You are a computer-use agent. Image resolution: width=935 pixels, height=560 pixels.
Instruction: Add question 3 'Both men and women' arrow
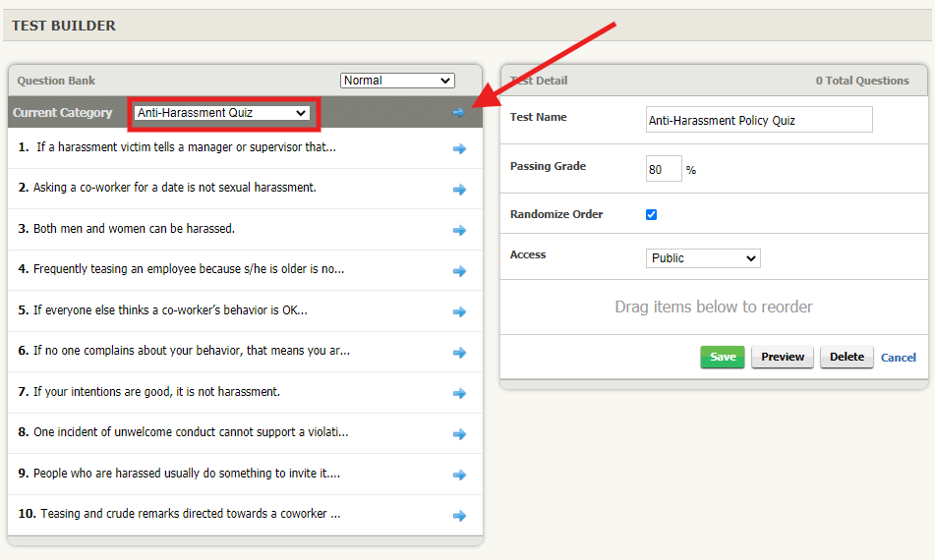[459, 230]
